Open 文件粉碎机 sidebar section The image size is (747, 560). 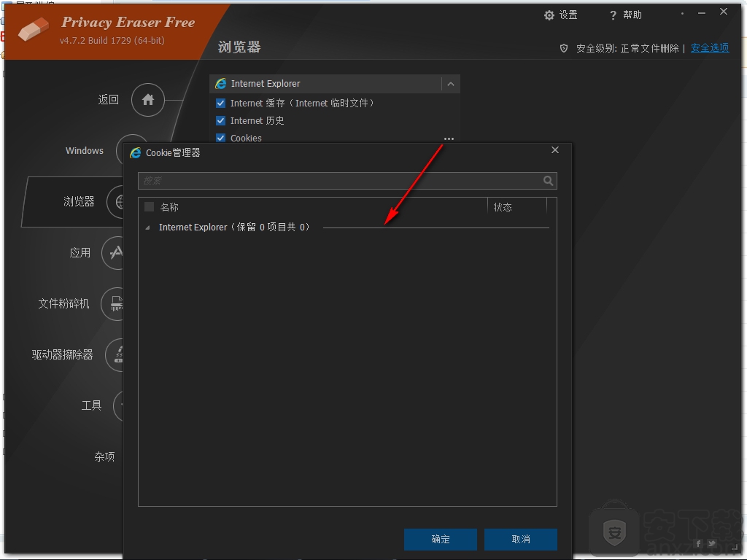point(64,303)
